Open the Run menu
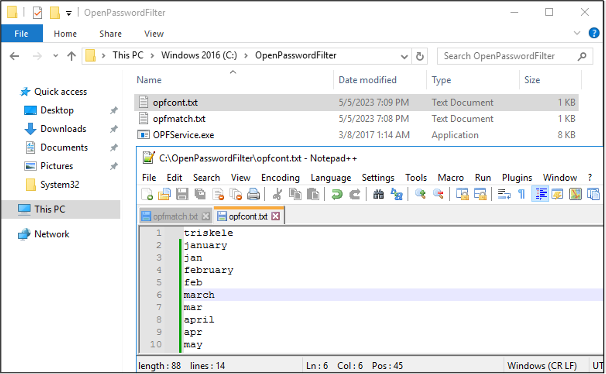The height and width of the screenshot is (374, 606). coord(483,178)
